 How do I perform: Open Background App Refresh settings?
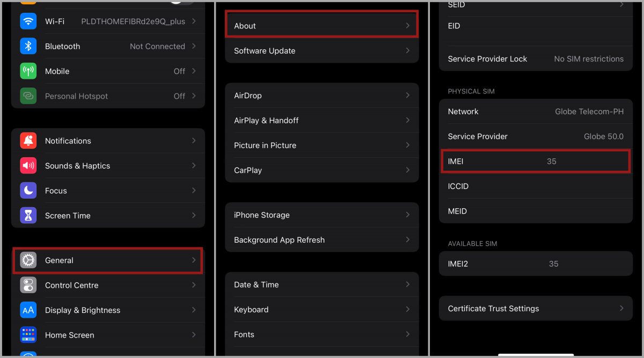click(321, 240)
